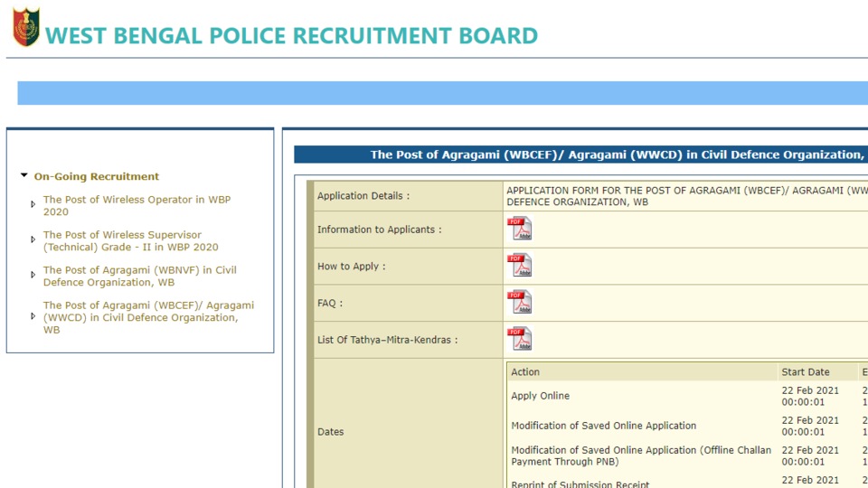Expand the Wireless Operator in WBP 2020 arrow
This screenshot has width=868, height=488.
33,204
